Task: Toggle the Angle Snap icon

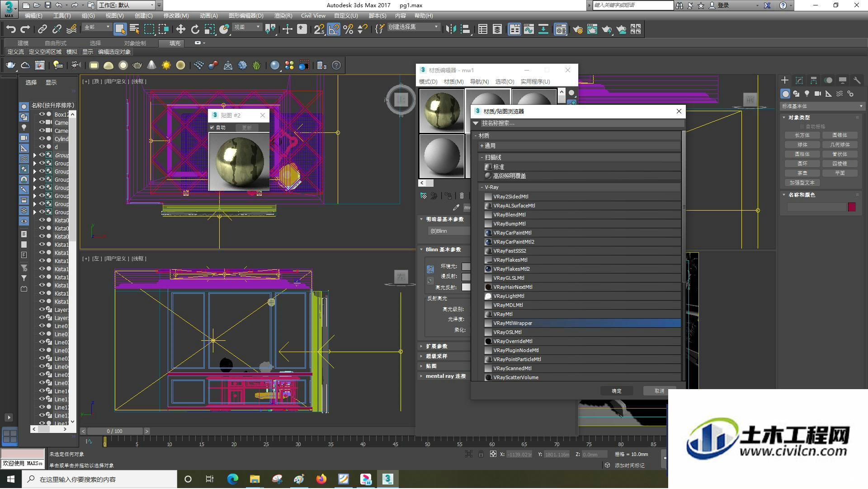Action: (x=334, y=29)
